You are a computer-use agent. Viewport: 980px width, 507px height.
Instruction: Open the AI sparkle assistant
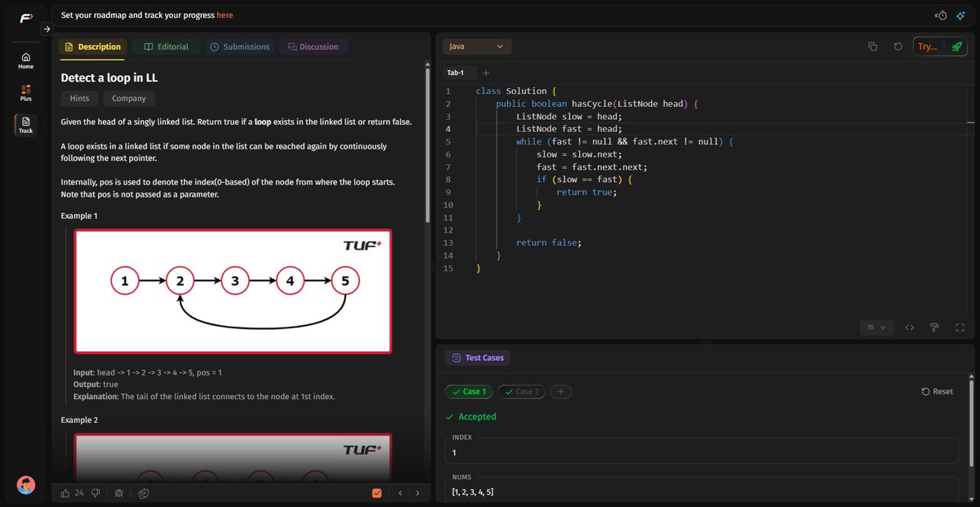point(960,16)
